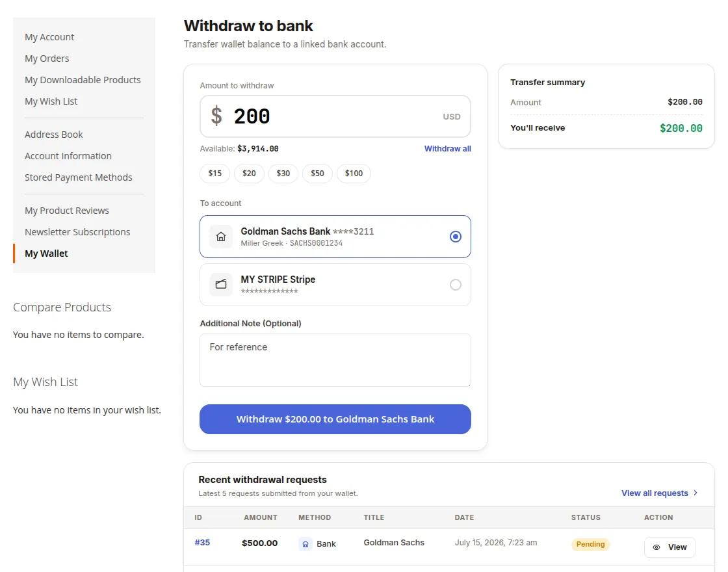Click the METHOD column header
The image size is (728, 572).
[315, 517]
